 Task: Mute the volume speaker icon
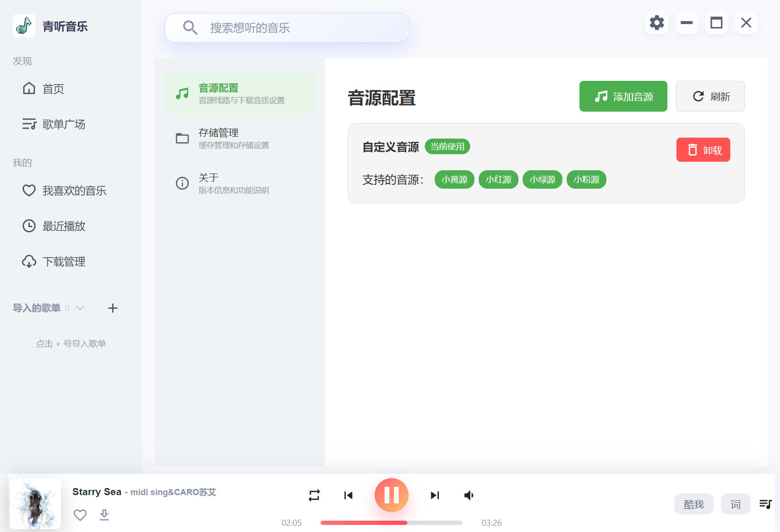pos(469,495)
